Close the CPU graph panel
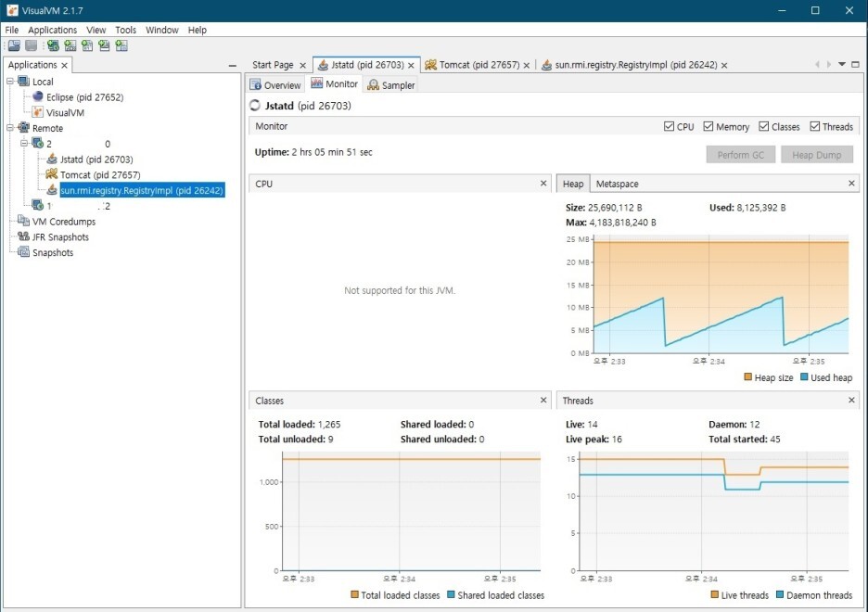The width and height of the screenshot is (868, 612). coord(543,184)
